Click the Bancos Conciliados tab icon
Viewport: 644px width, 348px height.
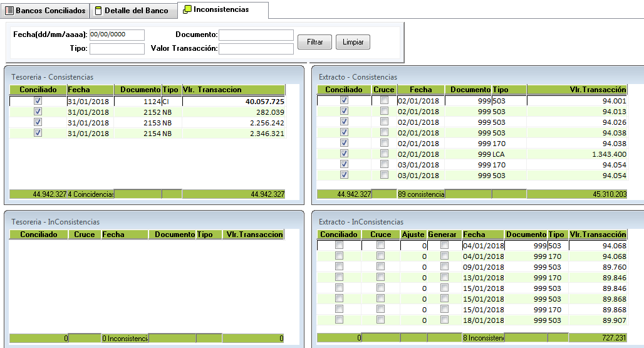tap(9, 11)
